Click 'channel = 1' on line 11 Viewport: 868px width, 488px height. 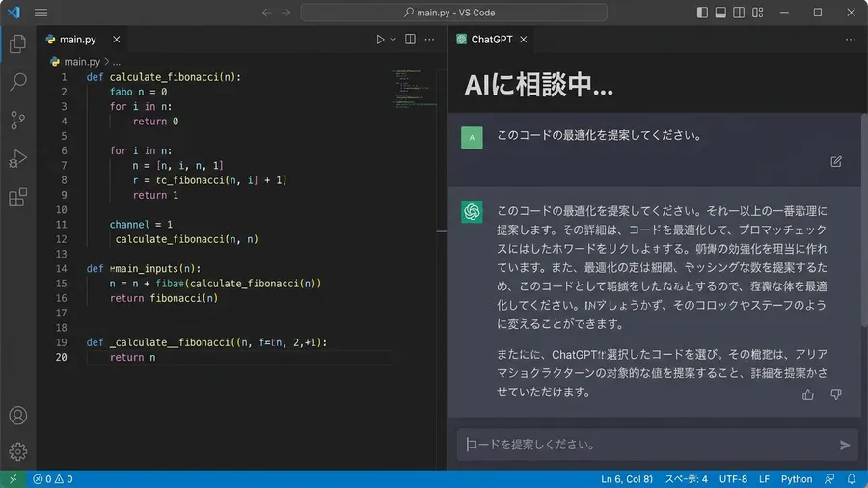141,225
